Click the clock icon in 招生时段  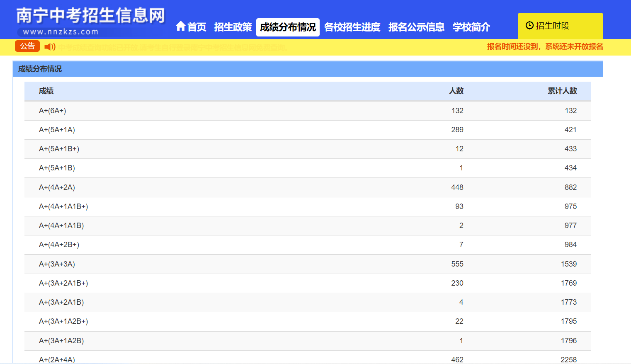click(x=529, y=26)
